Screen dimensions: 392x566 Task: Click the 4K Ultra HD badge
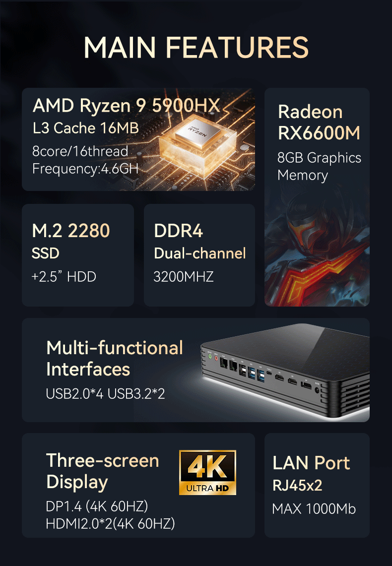pos(207,473)
